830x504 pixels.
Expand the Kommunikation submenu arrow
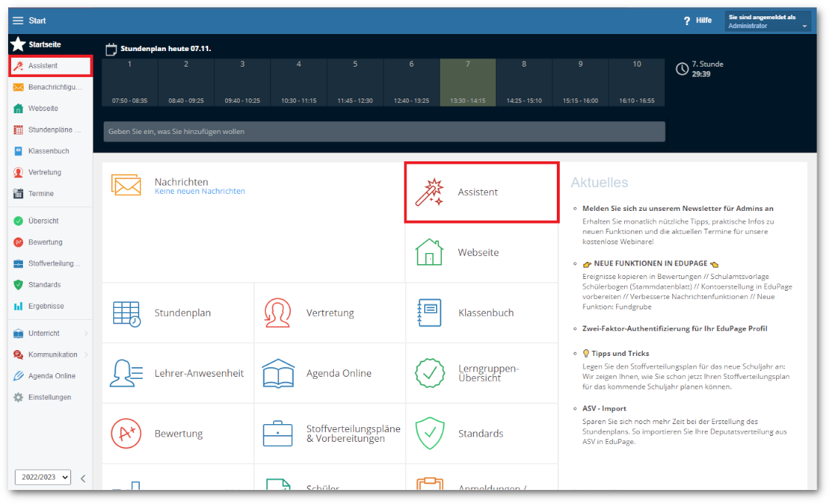click(x=87, y=355)
